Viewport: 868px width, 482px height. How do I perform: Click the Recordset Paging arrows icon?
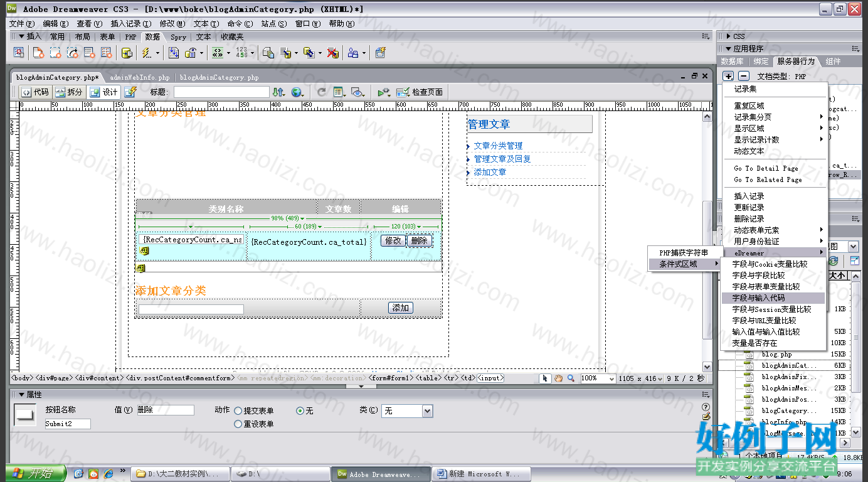[218, 53]
